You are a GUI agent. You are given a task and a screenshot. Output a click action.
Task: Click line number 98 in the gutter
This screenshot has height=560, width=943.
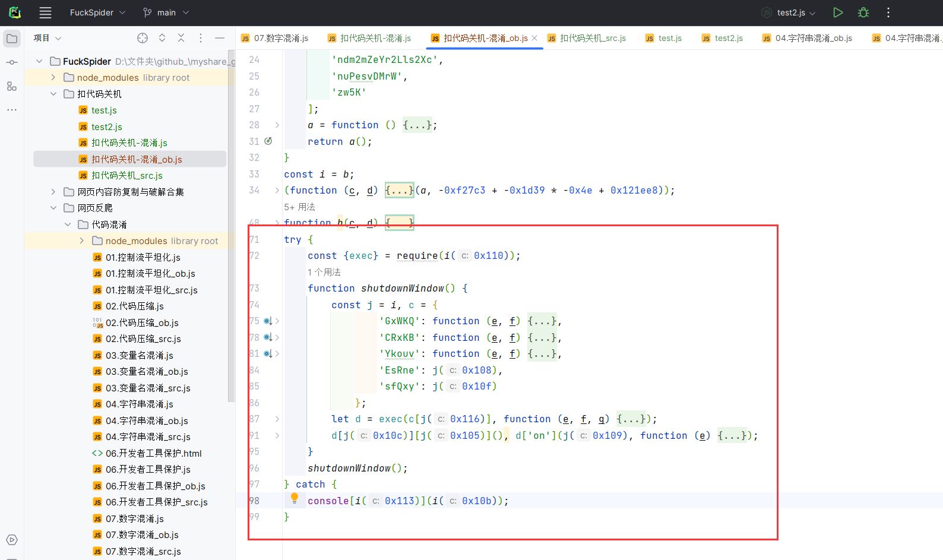pyautogui.click(x=254, y=501)
